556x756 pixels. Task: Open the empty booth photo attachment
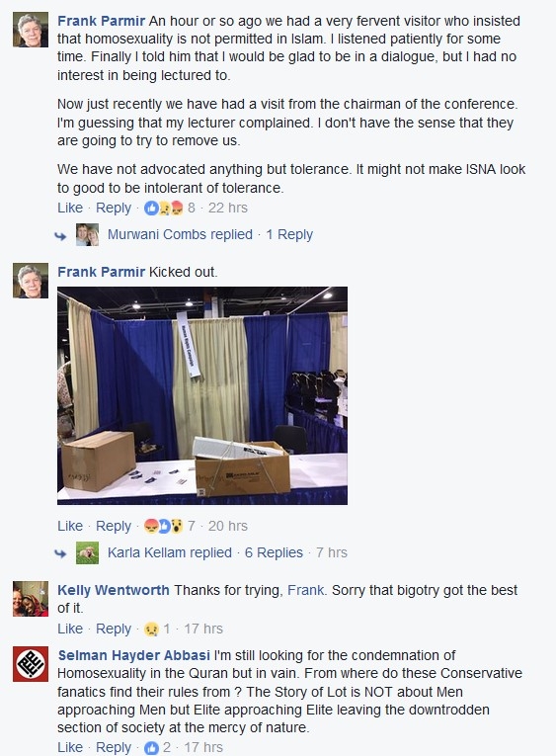point(202,396)
